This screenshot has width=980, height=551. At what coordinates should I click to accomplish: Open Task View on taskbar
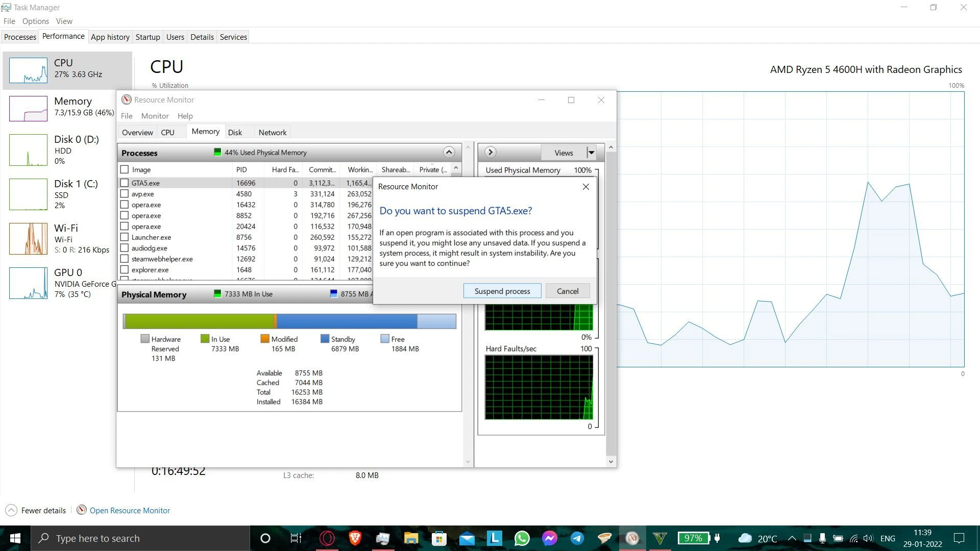(x=296, y=538)
